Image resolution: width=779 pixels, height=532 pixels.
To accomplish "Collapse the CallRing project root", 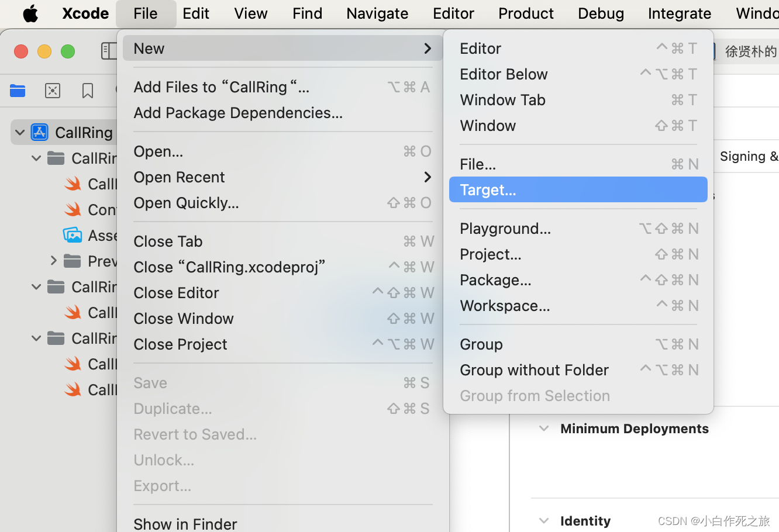I will click(x=20, y=133).
